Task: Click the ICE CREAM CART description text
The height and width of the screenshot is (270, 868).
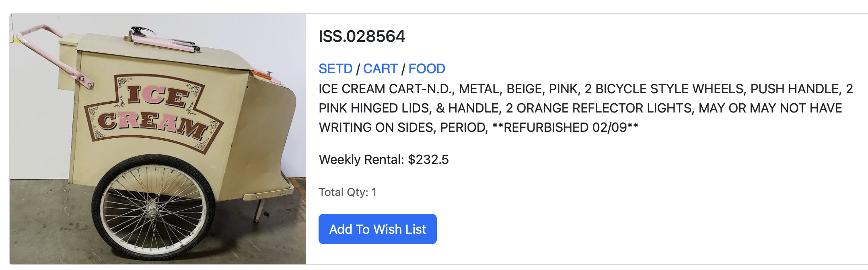Action: point(386,89)
